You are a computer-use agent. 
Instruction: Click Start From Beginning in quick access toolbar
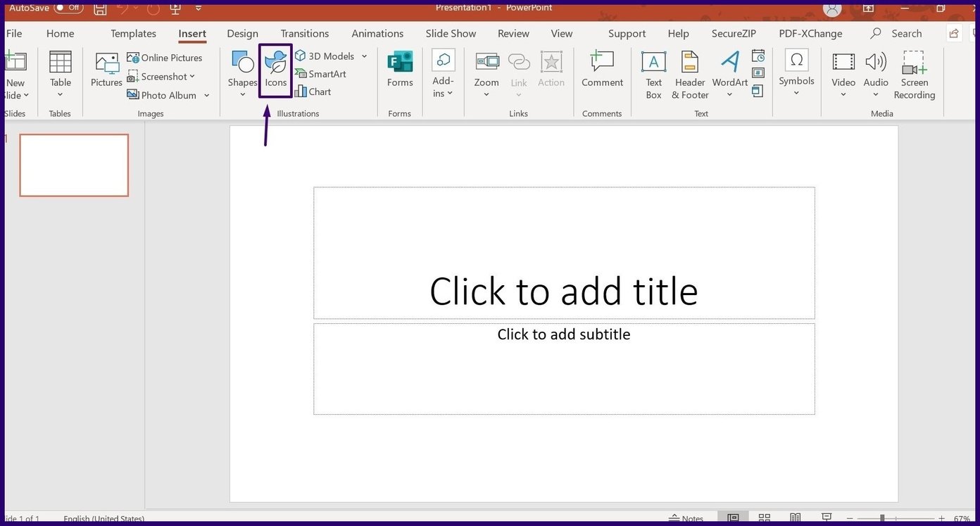pyautogui.click(x=175, y=8)
